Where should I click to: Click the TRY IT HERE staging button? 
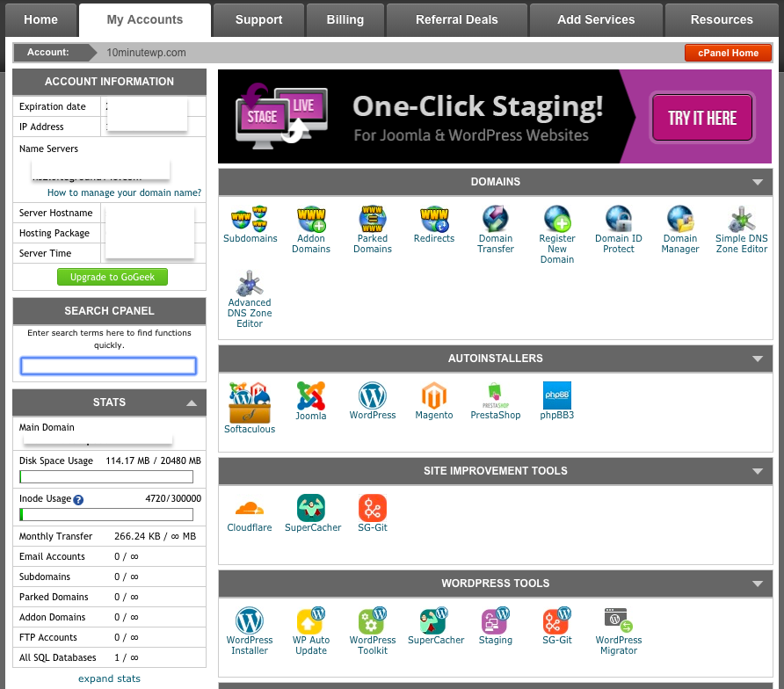[702, 118]
